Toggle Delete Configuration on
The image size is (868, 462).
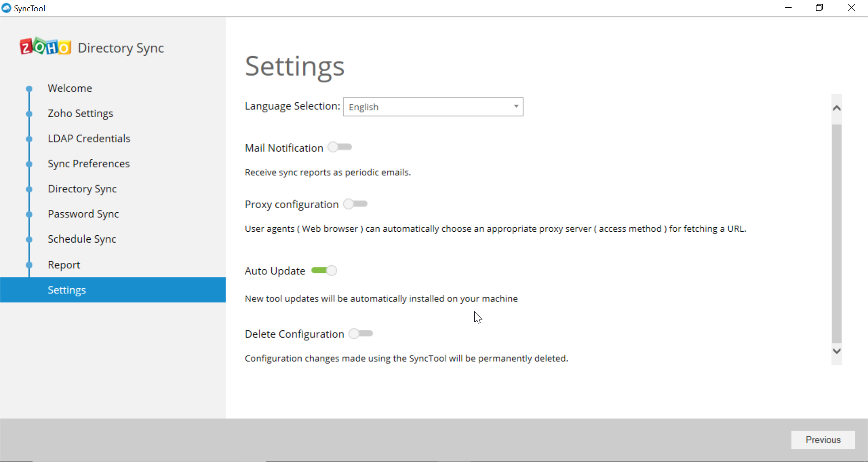pos(361,334)
